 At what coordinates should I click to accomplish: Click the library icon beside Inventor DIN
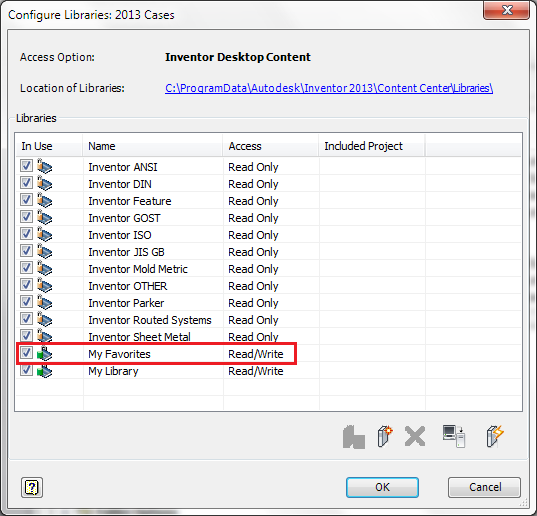[45, 183]
